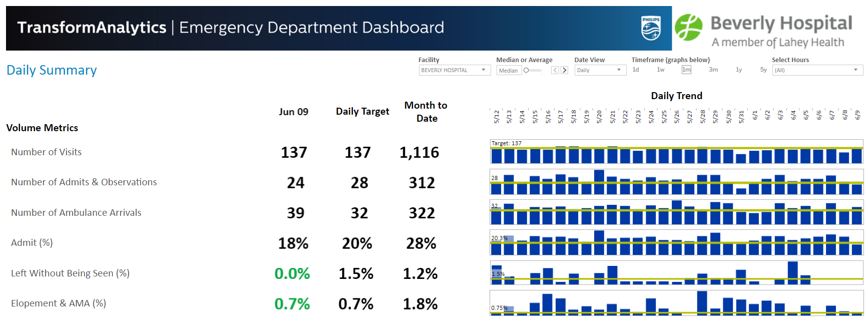The height and width of the screenshot is (322, 868).
Task: Click the Number of Ambulance Arrivals label
Action: click(76, 212)
